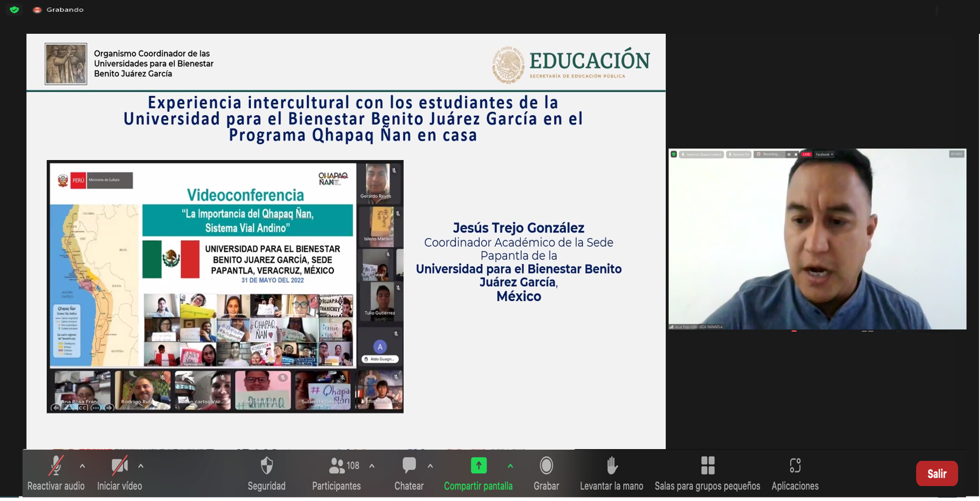Open the Participantes panel

click(337, 473)
